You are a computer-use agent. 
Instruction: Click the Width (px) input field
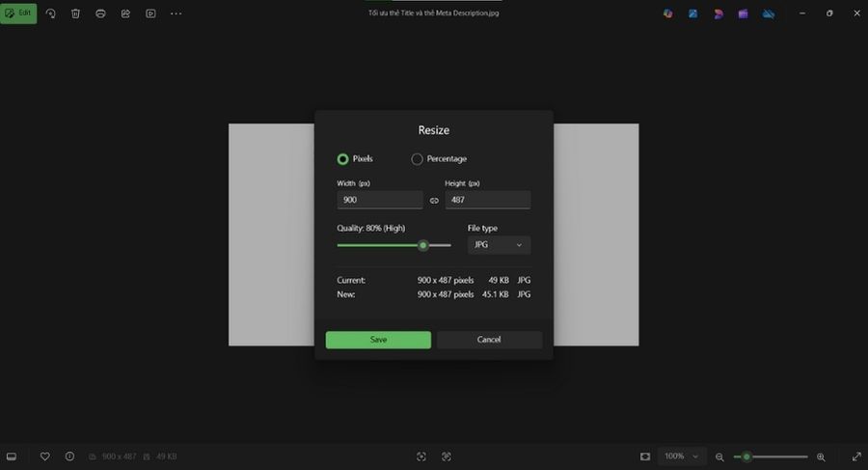[379, 200]
